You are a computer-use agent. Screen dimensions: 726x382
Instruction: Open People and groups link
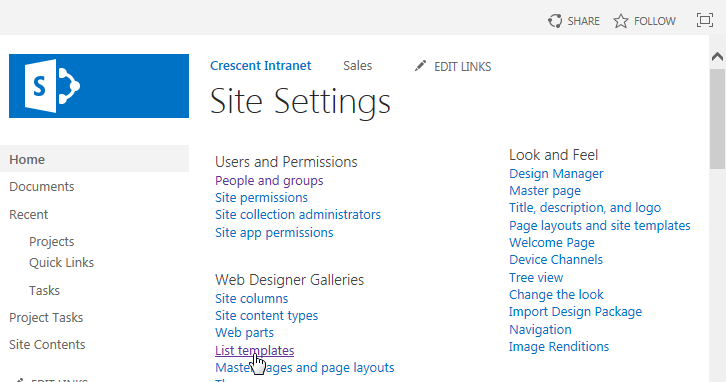coord(269,181)
